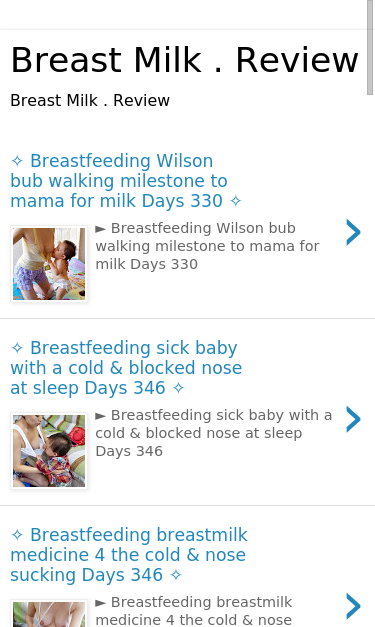Click the star after 'sucking Days 346' title

click(x=176, y=575)
